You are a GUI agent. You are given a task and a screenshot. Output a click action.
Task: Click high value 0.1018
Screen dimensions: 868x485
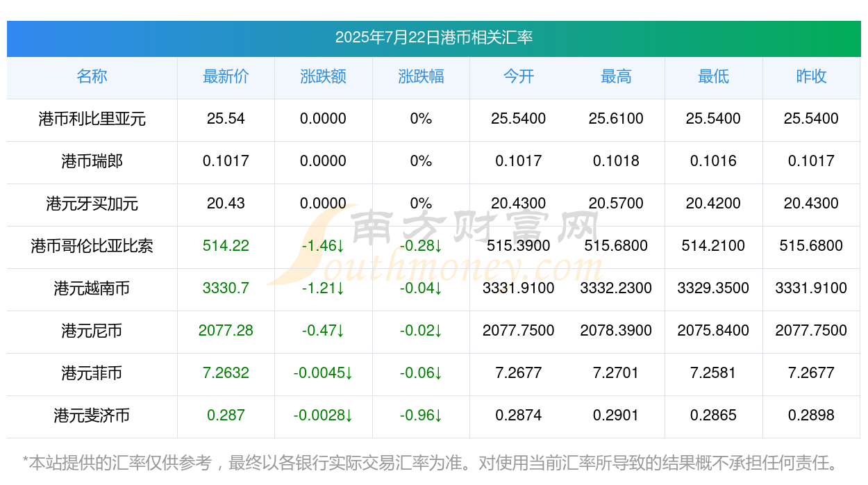pos(616,161)
